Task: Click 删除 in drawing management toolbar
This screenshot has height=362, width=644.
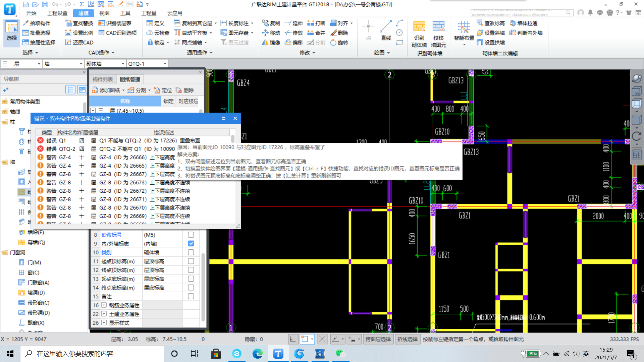Action: click(185, 90)
